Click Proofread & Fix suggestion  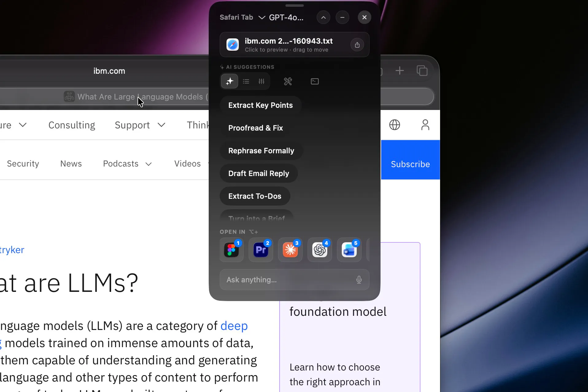pyautogui.click(x=256, y=128)
